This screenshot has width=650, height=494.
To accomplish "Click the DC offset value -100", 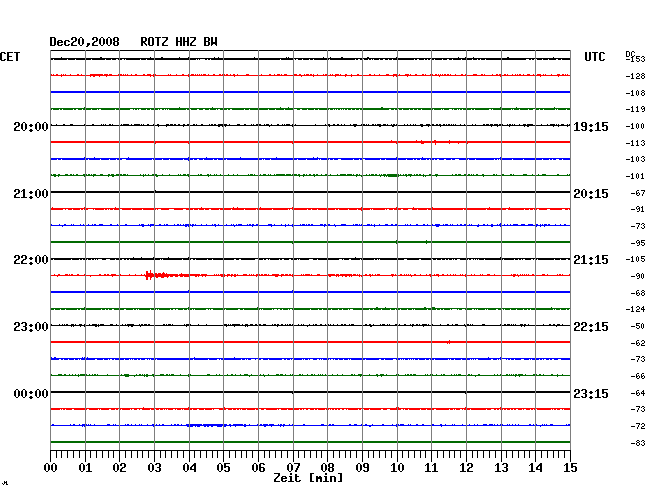I will click(x=635, y=126).
